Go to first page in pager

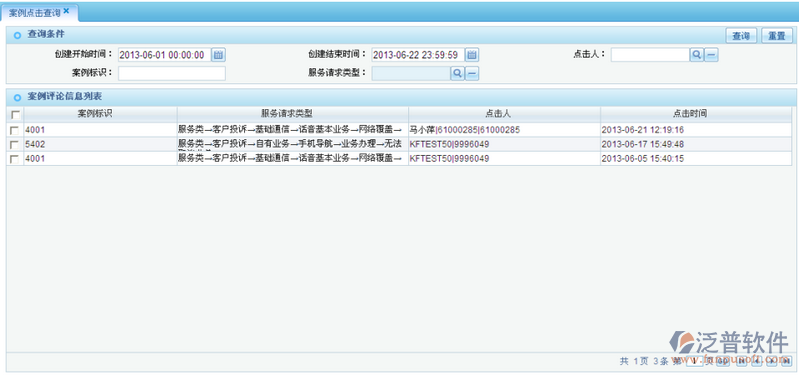click(x=741, y=361)
